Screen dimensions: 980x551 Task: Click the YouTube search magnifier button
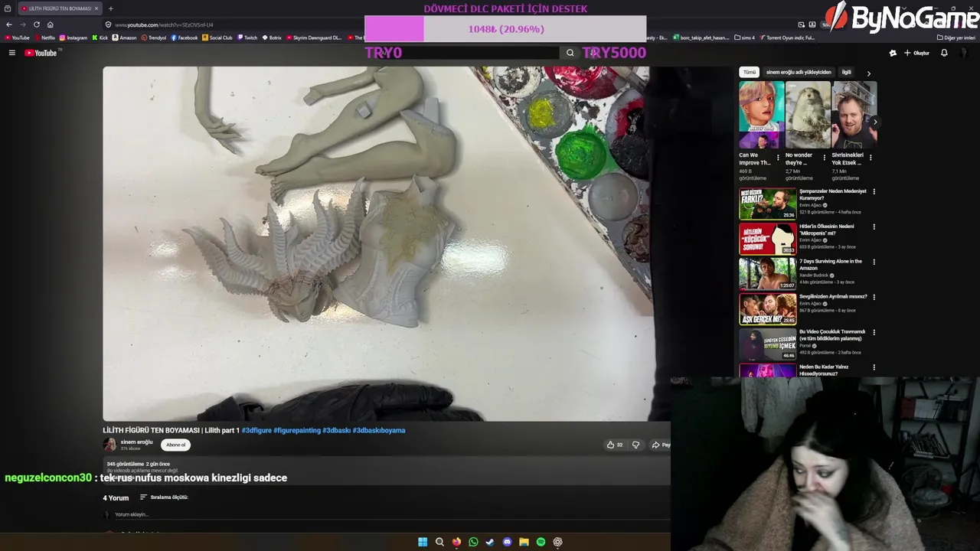point(570,53)
